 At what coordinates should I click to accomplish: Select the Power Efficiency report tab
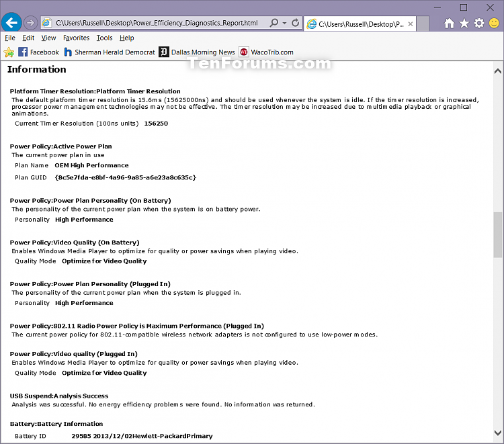(x=360, y=24)
